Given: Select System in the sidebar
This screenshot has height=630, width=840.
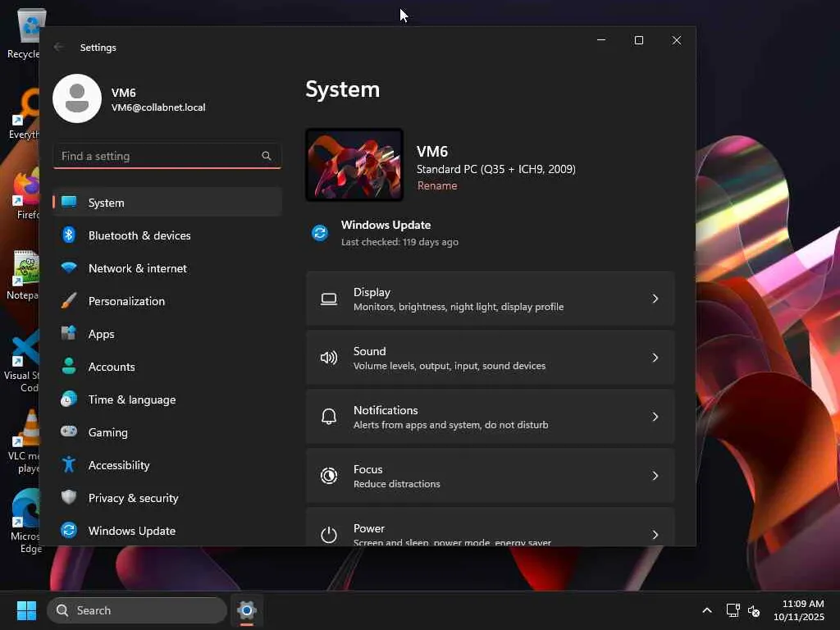Looking at the screenshot, I should pos(167,203).
